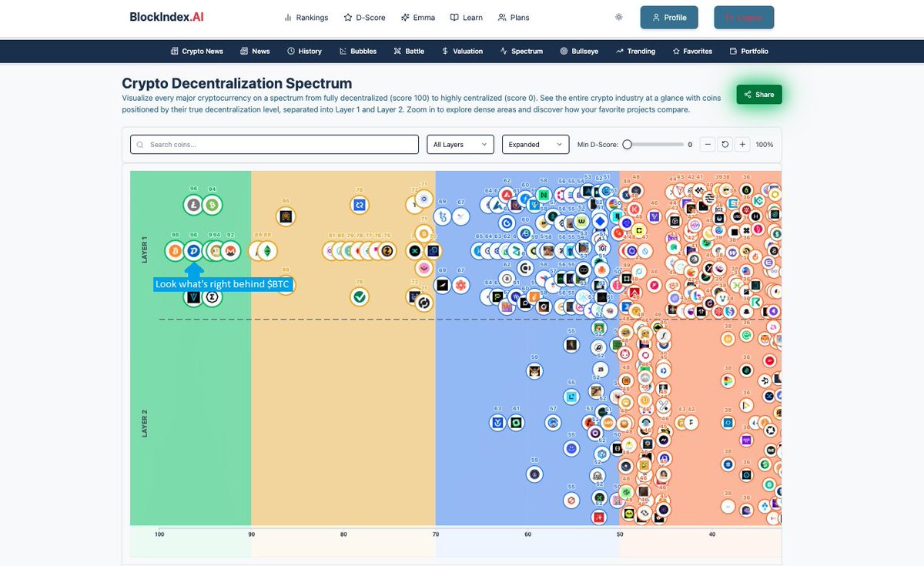Open the Expanded view dropdown
The width and height of the screenshot is (924, 566).
tap(535, 144)
